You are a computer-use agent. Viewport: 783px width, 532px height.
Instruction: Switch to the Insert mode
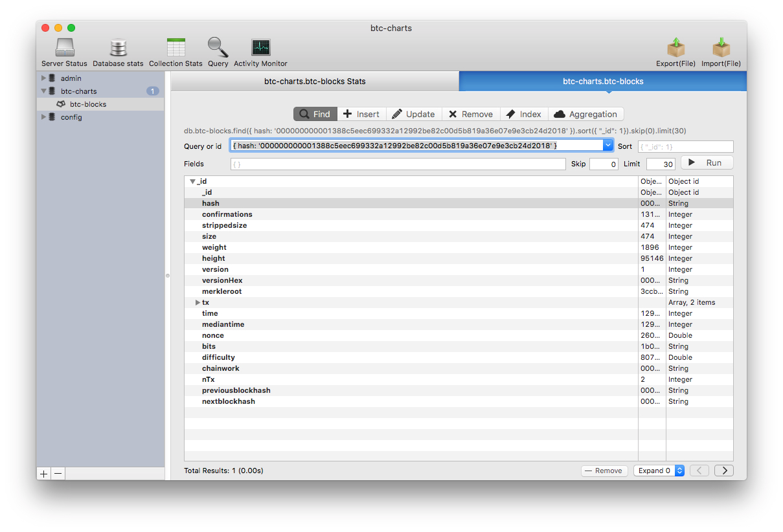pyautogui.click(x=361, y=114)
